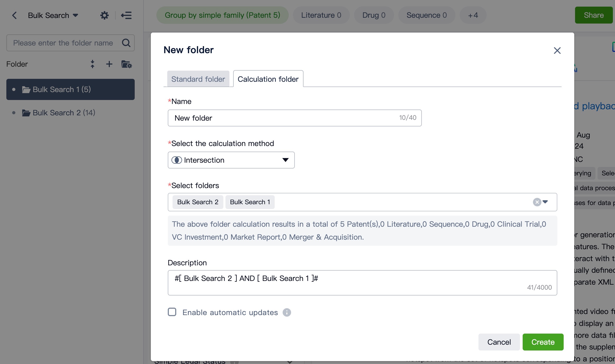Click the Create button
Viewport: 615px width, 364px height.
[543, 342]
